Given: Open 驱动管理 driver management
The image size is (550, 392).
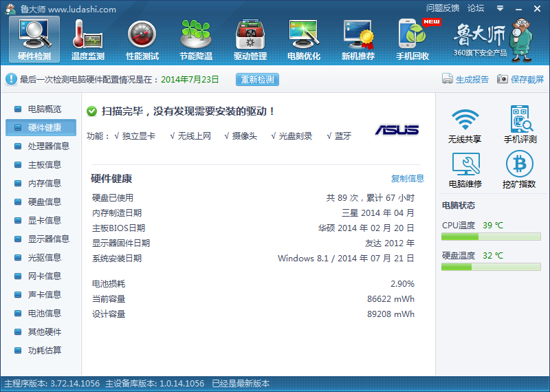Looking at the screenshot, I should pyautogui.click(x=250, y=40).
